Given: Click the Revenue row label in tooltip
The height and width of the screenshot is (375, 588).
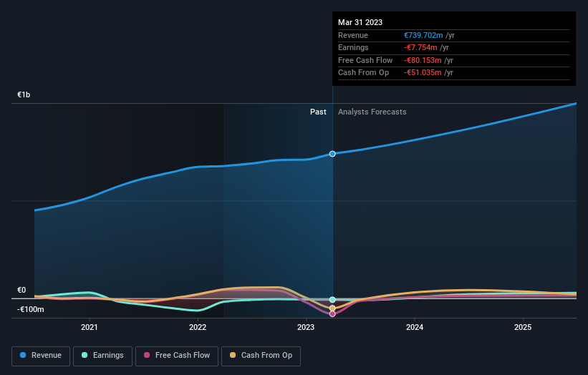Looking at the screenshot, I should coord(353,35).
